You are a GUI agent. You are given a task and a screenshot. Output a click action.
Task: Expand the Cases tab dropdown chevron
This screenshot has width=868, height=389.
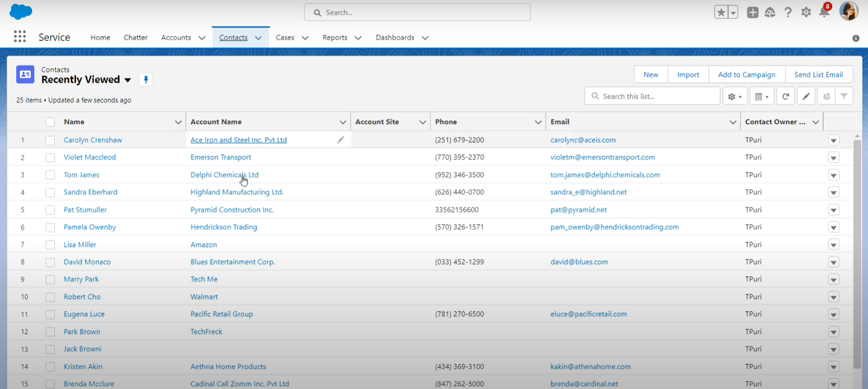305,38
